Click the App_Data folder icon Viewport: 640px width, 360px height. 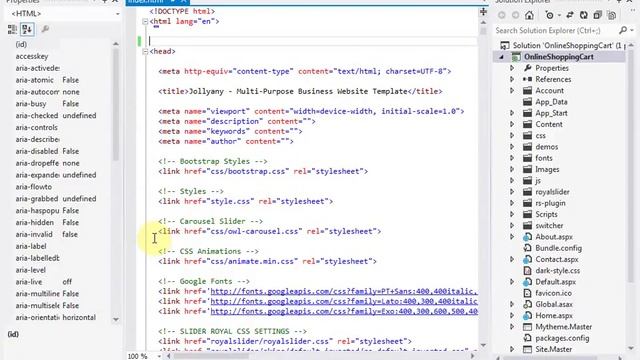coord(527,102)
